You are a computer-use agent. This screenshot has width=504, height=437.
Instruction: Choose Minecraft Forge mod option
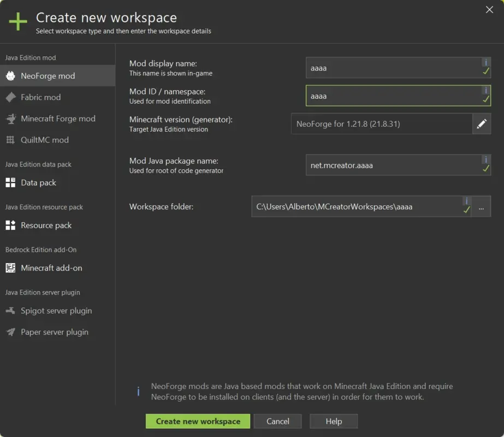click(x=54, y=119)
